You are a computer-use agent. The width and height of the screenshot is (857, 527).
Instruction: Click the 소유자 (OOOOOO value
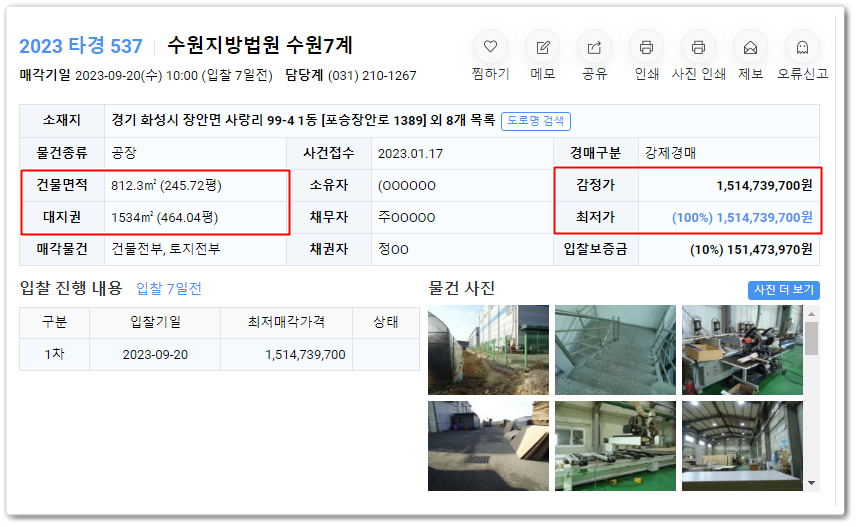coord(407,186)
